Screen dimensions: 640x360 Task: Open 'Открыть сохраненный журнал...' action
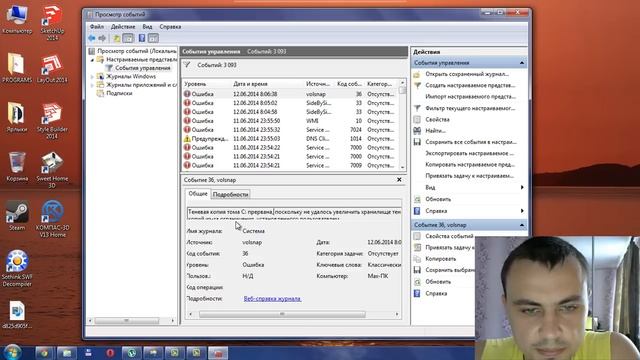tap(467, 74)
